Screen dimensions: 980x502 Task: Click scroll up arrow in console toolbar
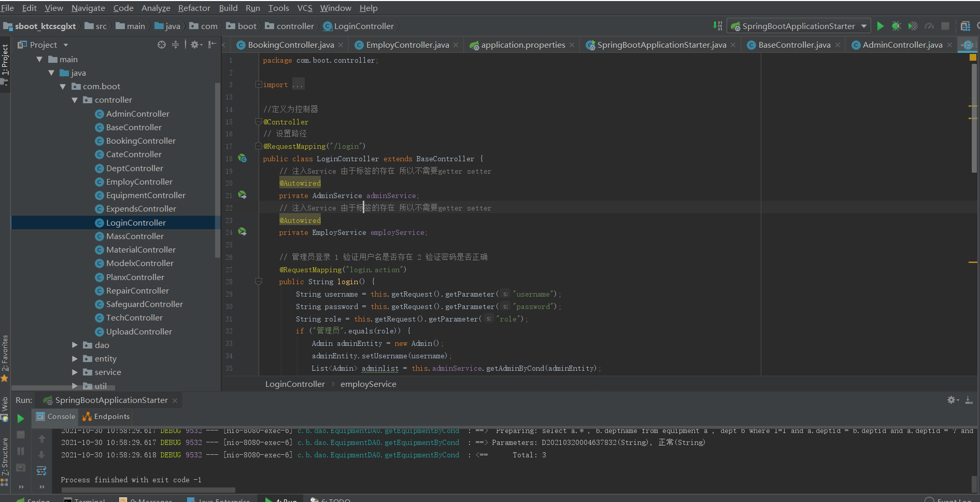click(x=41, y=439)
